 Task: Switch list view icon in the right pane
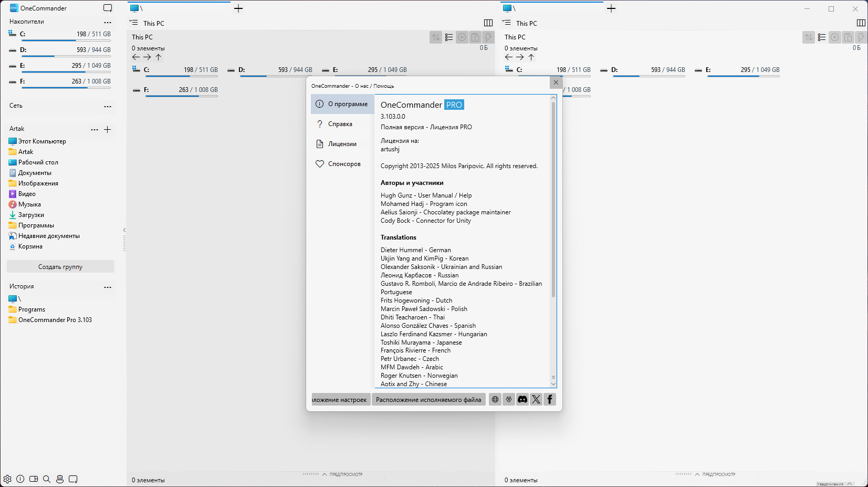822,37
